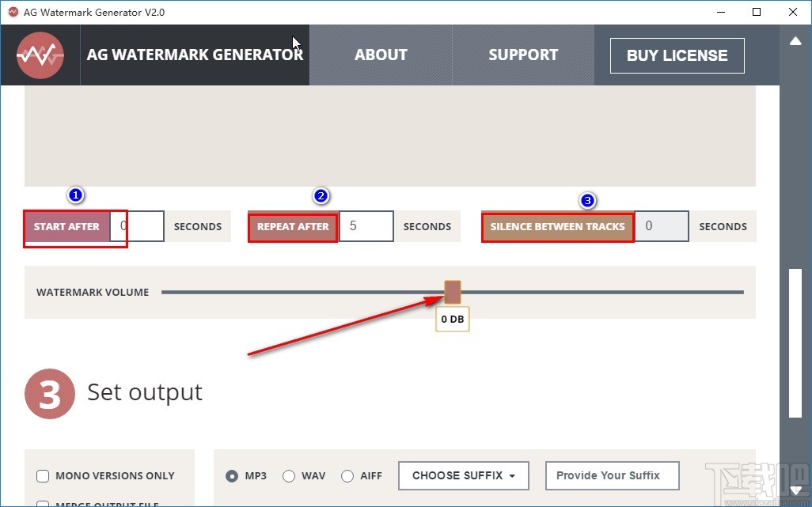812x507 pixels.
Task: Click the 0 DB volume value label
Action: [x=453, y=320]
